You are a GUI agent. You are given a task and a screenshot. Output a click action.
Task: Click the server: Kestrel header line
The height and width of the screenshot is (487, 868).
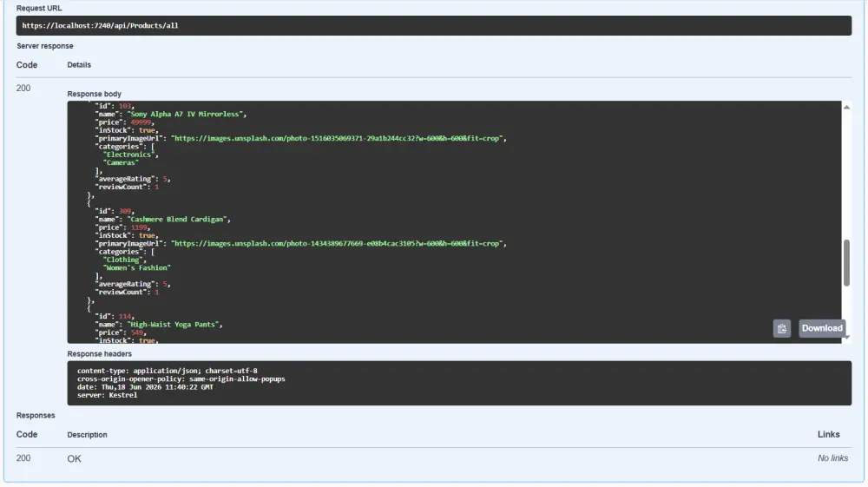(107, 395)
